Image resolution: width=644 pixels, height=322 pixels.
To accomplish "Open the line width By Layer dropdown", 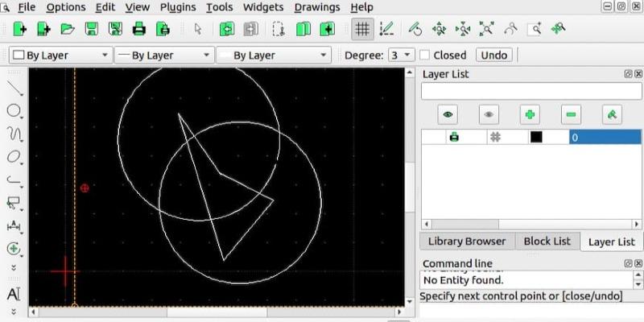I will click(x=274, y=56).
